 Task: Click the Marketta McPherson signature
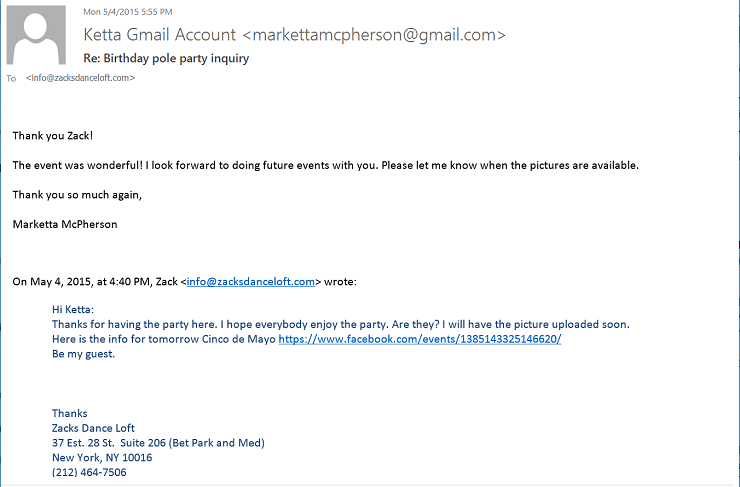pos(65,224)
